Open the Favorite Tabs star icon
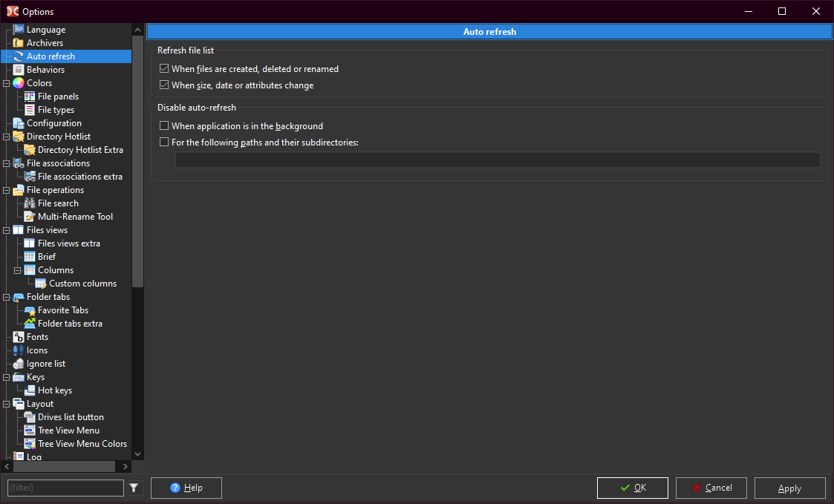The image size is (834, 504). tap(30, 310)
